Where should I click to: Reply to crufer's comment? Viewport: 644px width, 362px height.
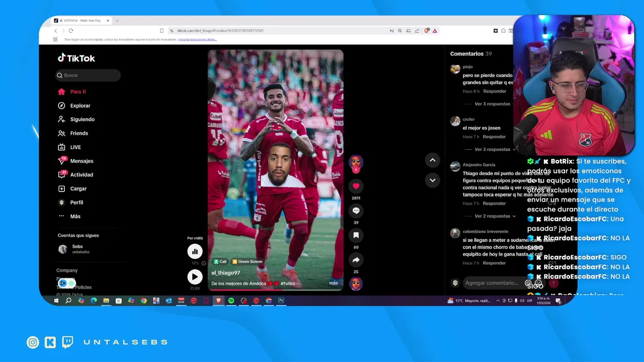(x=494, y=137)
